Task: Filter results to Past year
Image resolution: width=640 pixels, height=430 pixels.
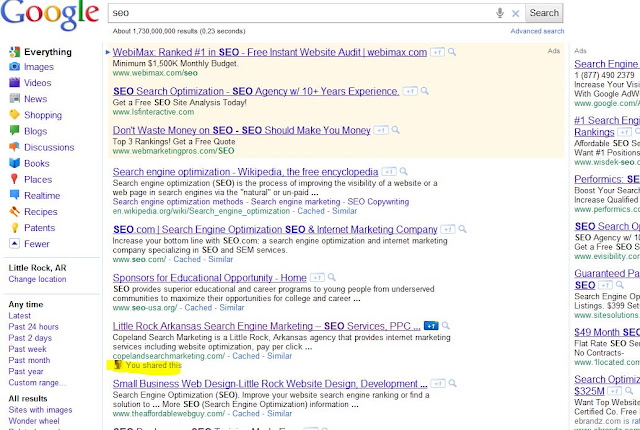Action: 26,372
